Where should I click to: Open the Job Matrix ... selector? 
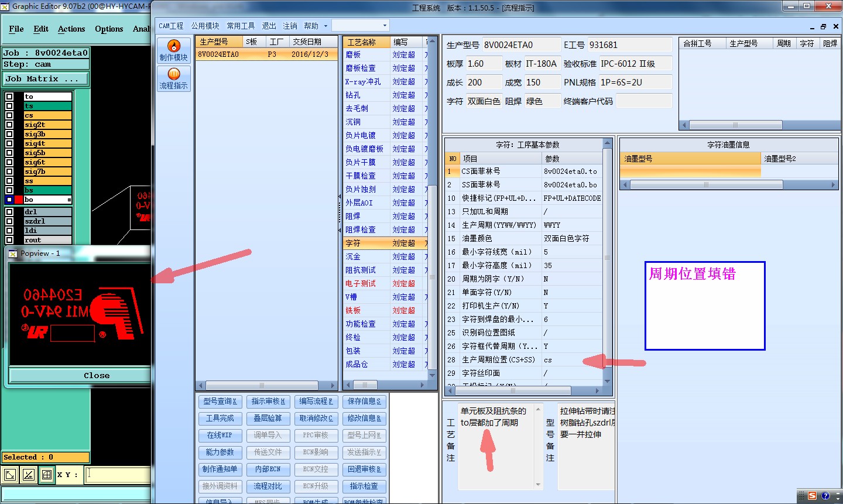46,78
